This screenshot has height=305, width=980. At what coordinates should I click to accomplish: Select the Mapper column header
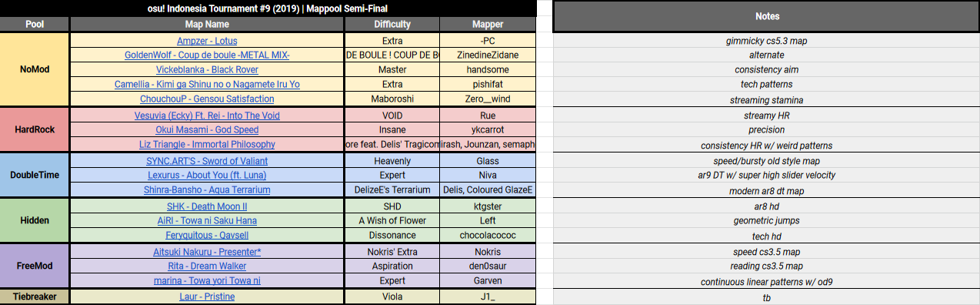pos(488,24)
